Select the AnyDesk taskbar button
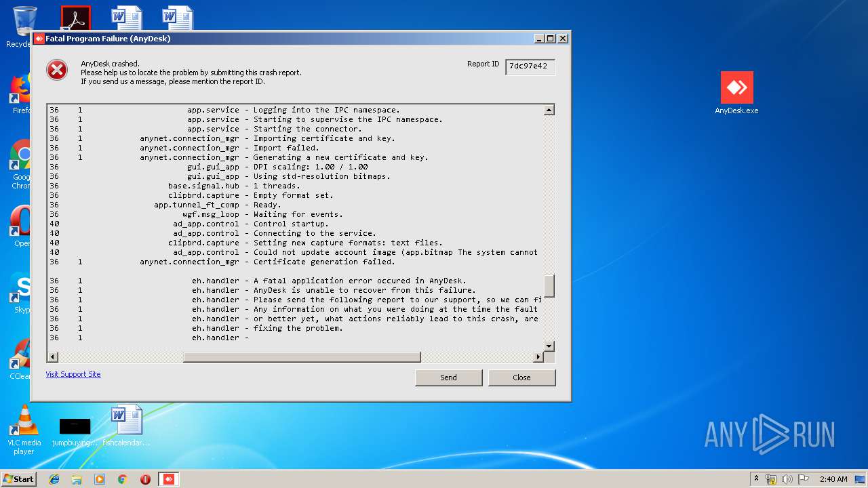Viewport: 868px width, 488px height. (x=169, y=479)
